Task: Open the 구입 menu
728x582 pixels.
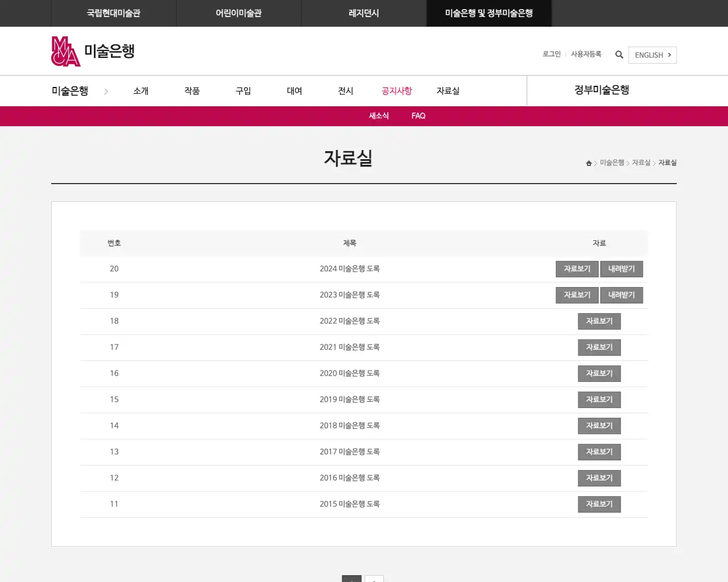Action: click(x=243, y=91)
